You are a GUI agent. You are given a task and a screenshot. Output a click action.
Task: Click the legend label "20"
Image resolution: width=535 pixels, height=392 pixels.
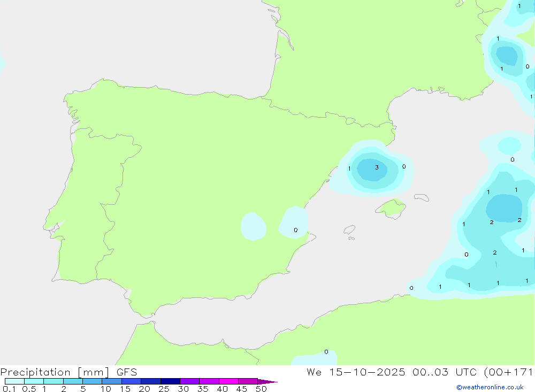click(x=144, y=389)
